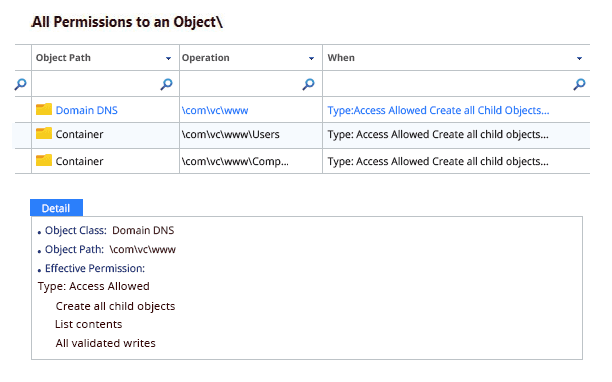Select the \com\vc\www\Comp... row
Image resolution: width=612 pixels, height=382 pixels.
point(302,161)
